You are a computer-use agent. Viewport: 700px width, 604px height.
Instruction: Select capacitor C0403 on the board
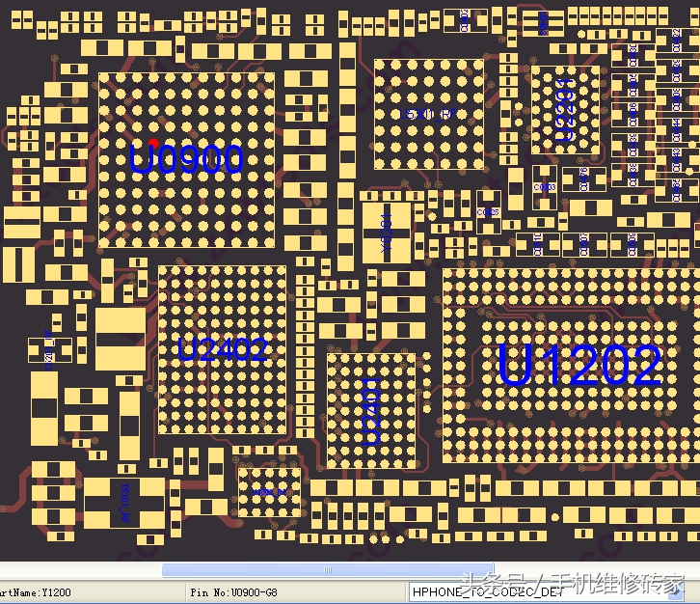(x=545, y=186)
